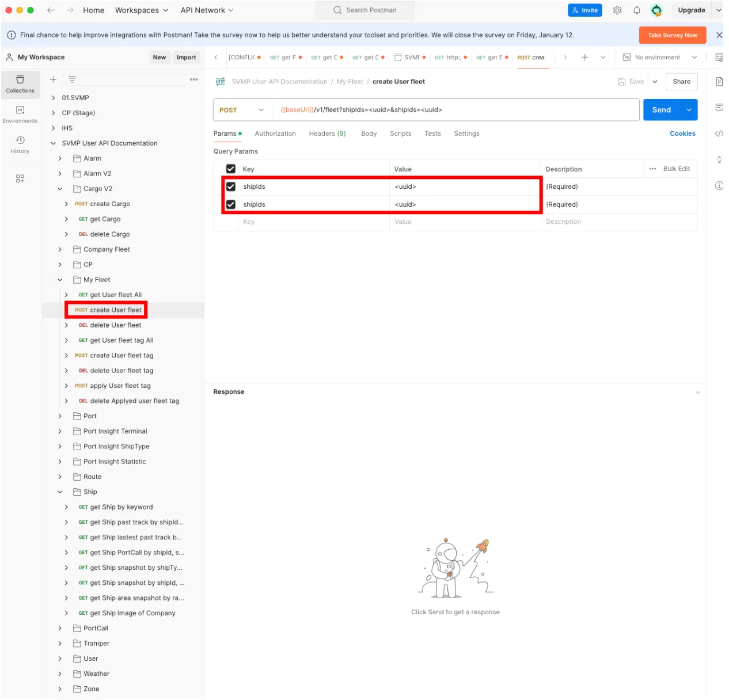This screenshot has width=729, height=700.
Task: Uncheck the first shipIds parameter checkbox
Action: [231, 187]
